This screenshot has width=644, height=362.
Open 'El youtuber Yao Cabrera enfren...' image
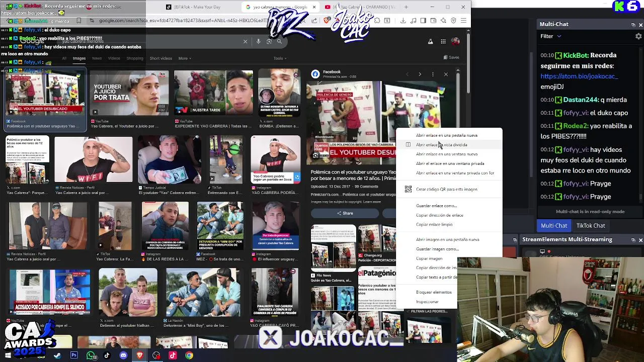click(x=169, y=159)
